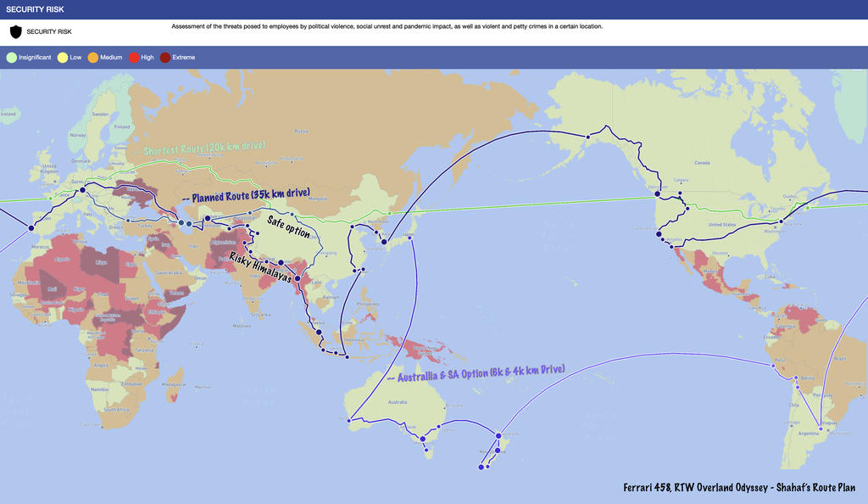868x504 pixels.
Task: Click the large waypoint dot near Morocco
Action: pyautogui.click(x=31, y=227)
